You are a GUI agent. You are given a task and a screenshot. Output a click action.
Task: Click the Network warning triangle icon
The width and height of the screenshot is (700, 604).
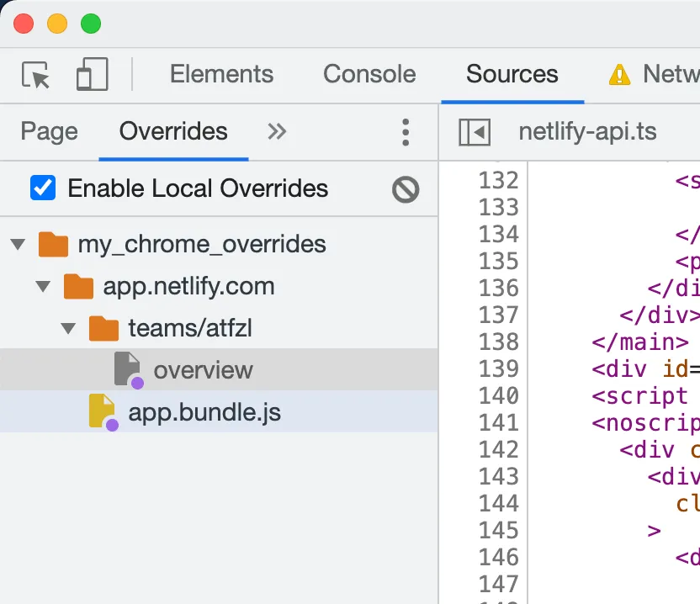coord(619,75)
